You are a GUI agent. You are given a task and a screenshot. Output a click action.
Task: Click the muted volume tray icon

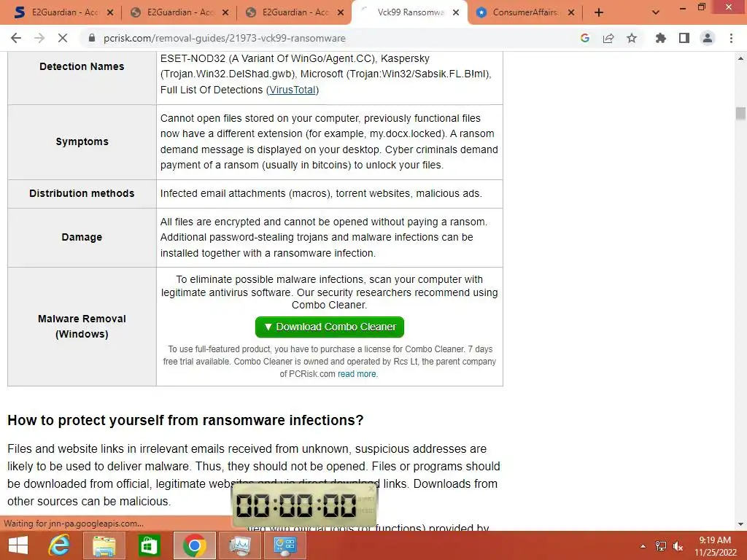(x=678, y=545)
